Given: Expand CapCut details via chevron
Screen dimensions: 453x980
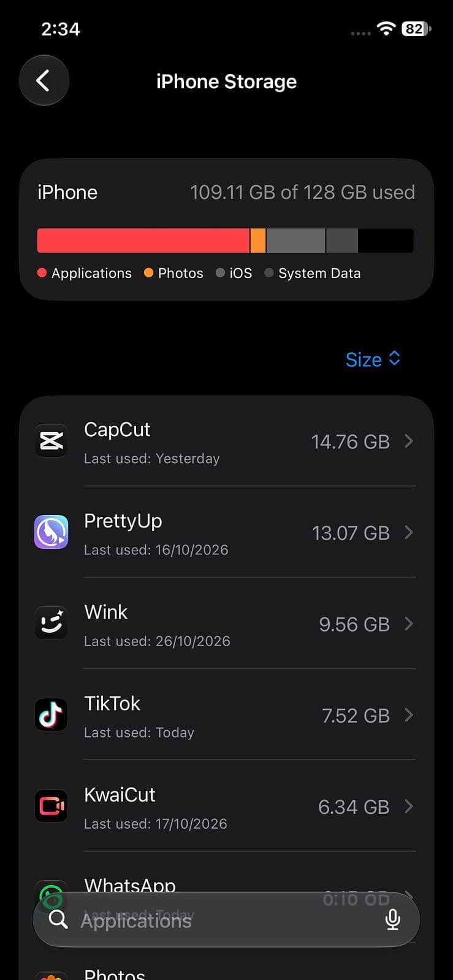Looking at the screenshot, I should tap(409, 441).
